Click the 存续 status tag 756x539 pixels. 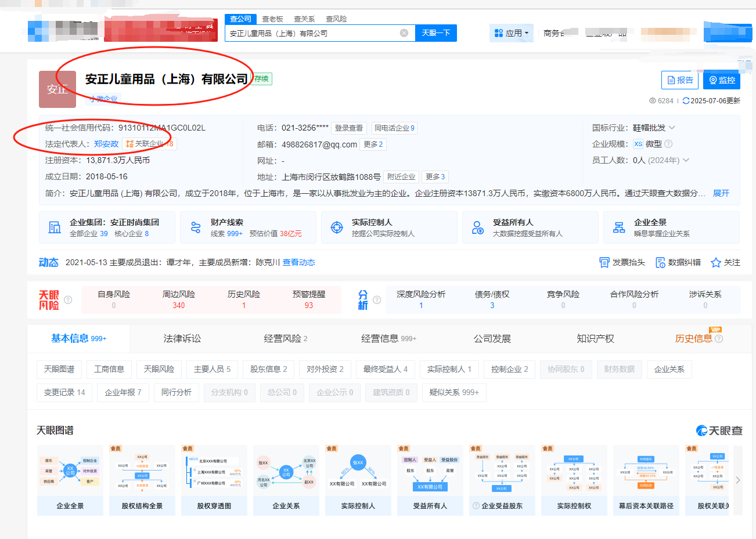[262, 79]
